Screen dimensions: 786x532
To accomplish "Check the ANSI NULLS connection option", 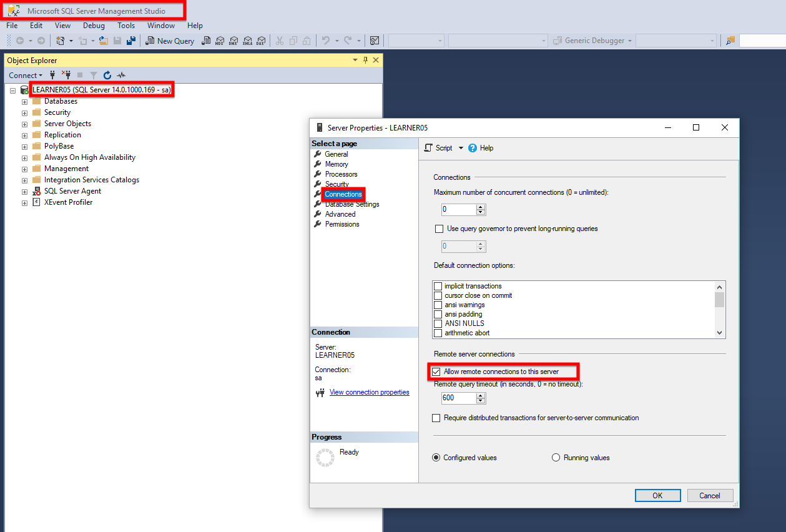I will tap(438, 323).
